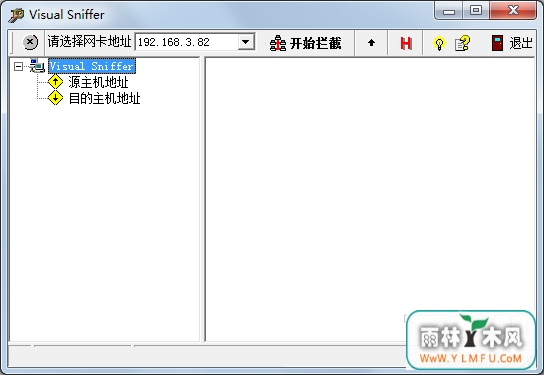Start interception with 开始拦截 button
Screen dimensions: 544x375
tap(306, 43)
